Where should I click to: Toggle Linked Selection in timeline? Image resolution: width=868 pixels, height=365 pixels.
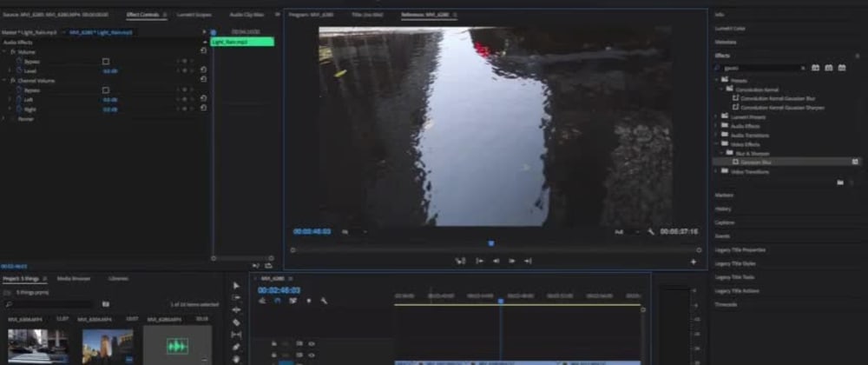tap(293, 301)
